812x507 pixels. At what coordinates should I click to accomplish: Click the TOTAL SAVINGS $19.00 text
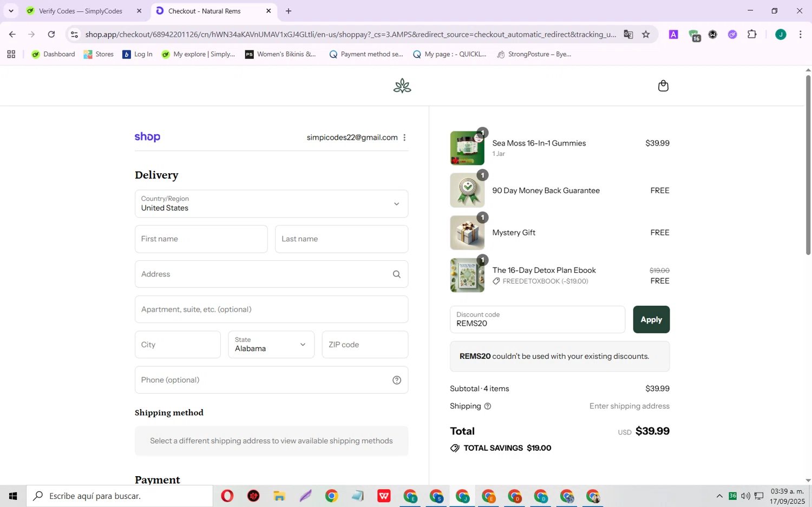click(x=507, y=448)
